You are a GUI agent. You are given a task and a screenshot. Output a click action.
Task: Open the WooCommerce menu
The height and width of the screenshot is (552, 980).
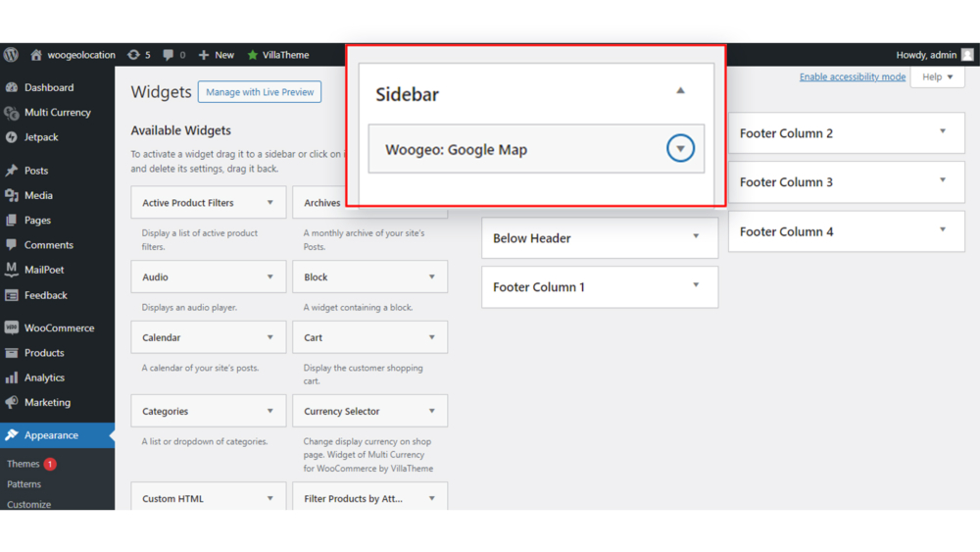click(x=58, y=327)
